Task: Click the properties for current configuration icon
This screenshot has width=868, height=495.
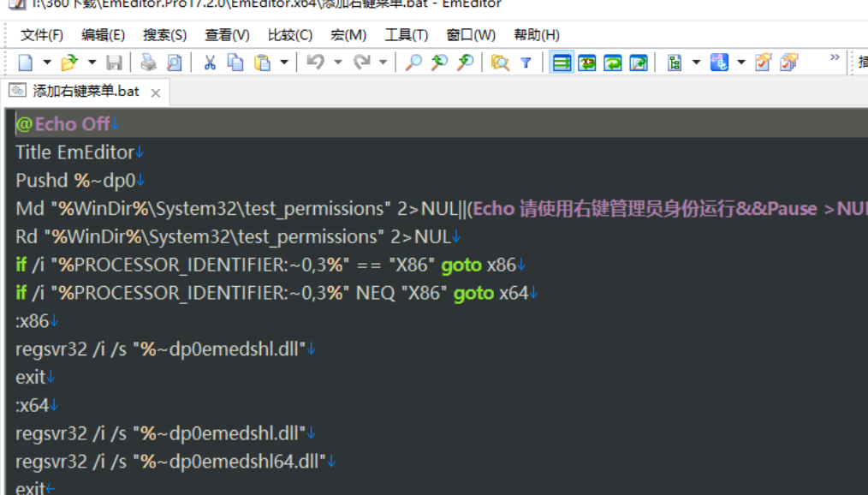Action: coord(763,63)
